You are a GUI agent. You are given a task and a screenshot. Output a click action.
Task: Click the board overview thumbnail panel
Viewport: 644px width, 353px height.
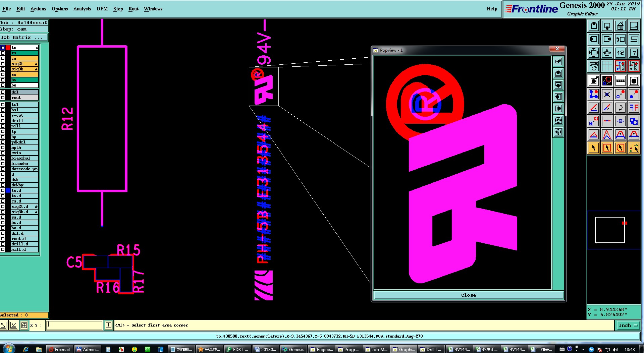tap(613, 230)
